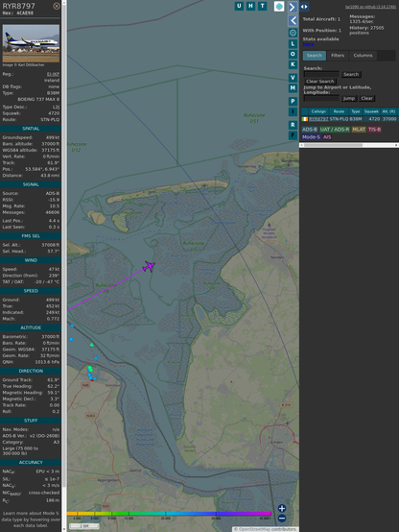Zoom in with the plus button

282,508
